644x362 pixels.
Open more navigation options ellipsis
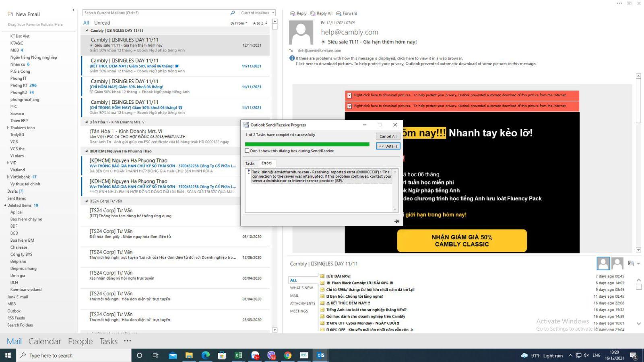(128, 341)
